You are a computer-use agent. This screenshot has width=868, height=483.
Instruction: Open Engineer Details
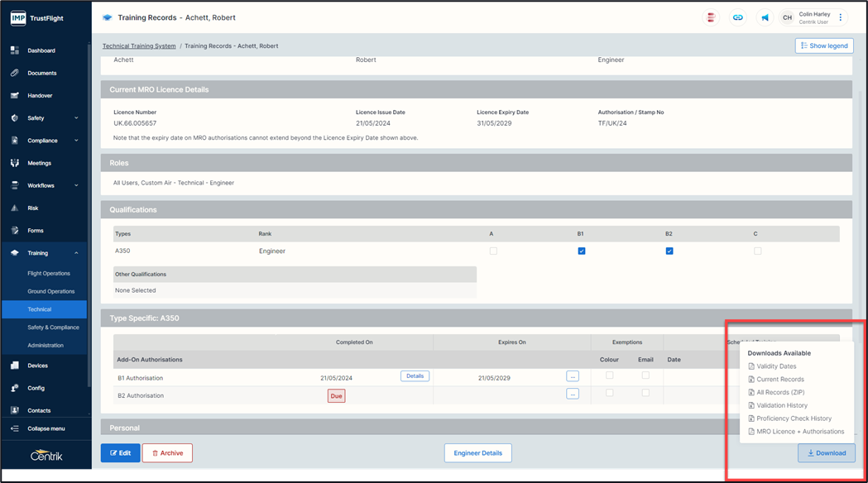click(477, 453)
